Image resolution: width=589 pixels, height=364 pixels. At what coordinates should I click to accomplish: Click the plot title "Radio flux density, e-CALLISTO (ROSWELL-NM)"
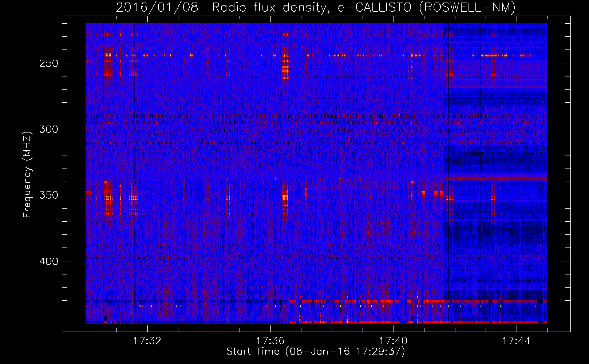pos(364,7)
